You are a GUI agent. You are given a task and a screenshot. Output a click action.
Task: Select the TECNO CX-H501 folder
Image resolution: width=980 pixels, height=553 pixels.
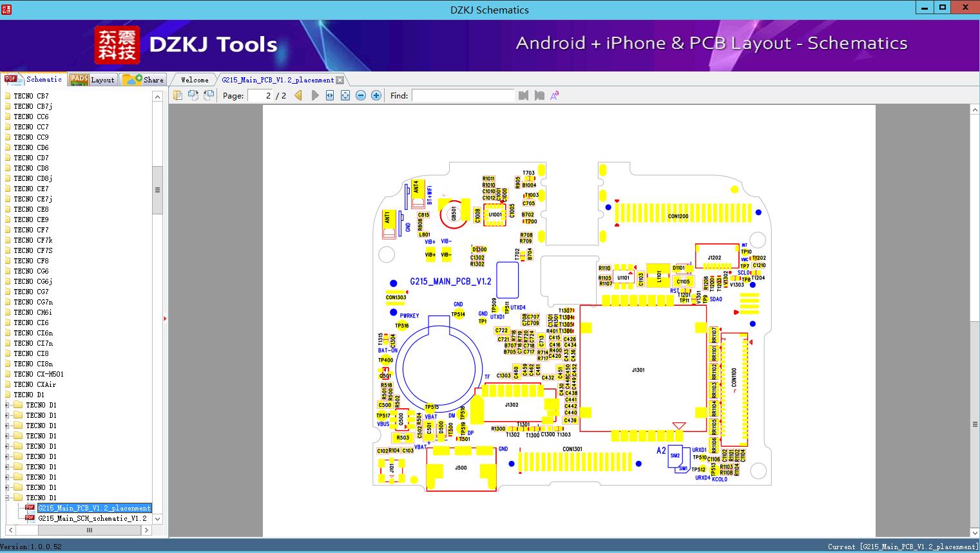pos(39,374)
